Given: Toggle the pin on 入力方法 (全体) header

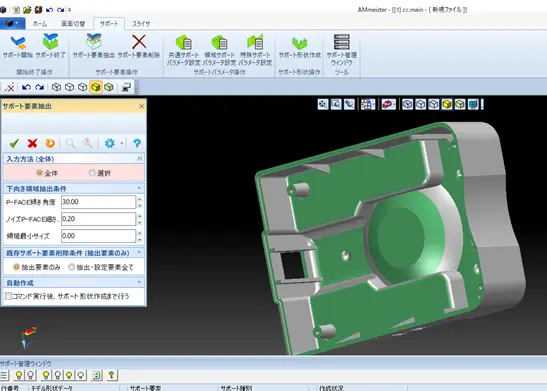Looking at the screenshot, I should click(139, 158).
